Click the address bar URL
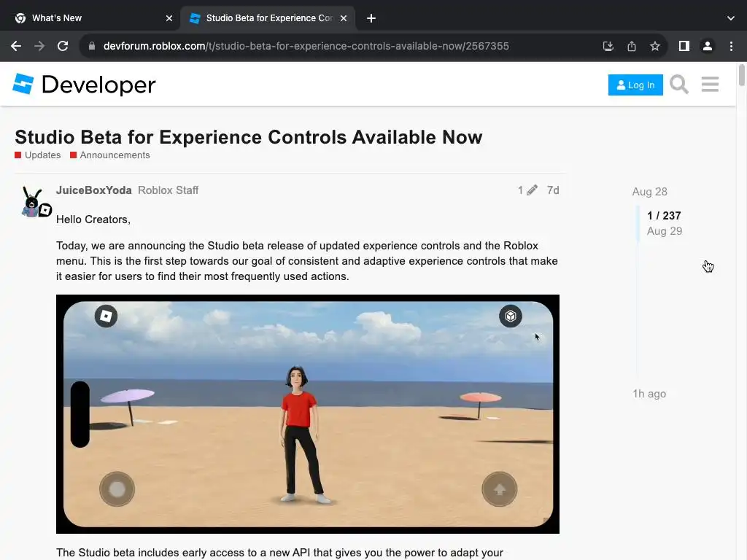Viewport: 747px width, 560px height. pos(306,46)
